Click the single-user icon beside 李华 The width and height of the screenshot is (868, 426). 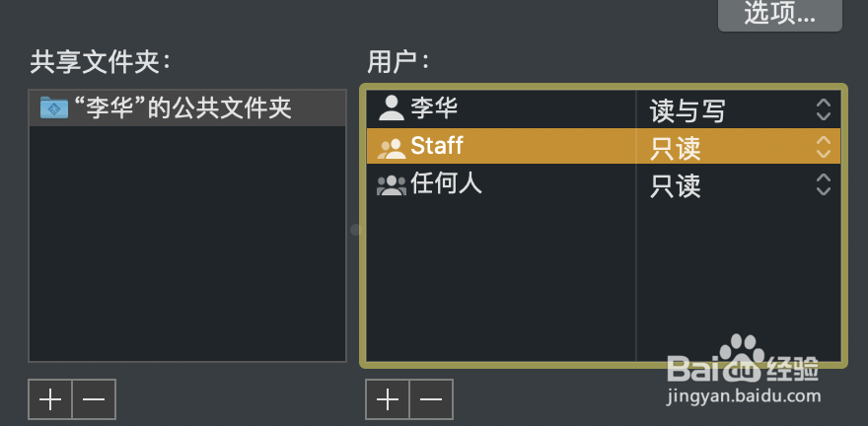pyautogui.click(x=392, y=106)
